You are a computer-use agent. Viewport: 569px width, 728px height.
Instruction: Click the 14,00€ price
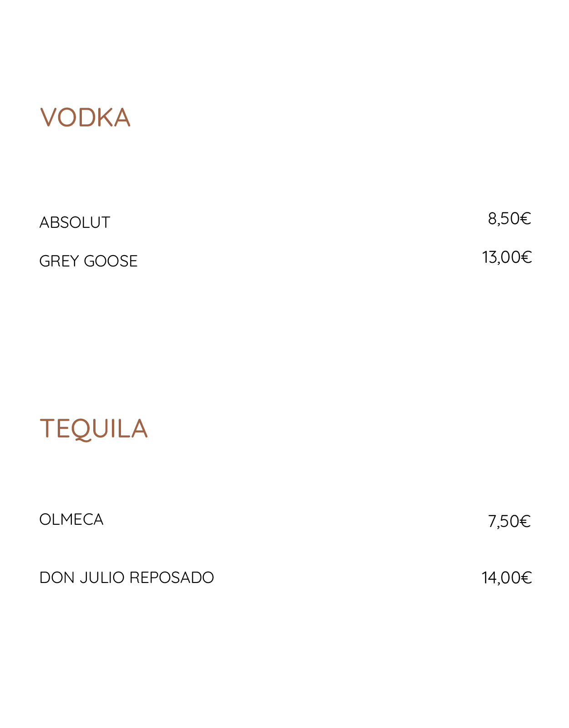pos(507,577)
